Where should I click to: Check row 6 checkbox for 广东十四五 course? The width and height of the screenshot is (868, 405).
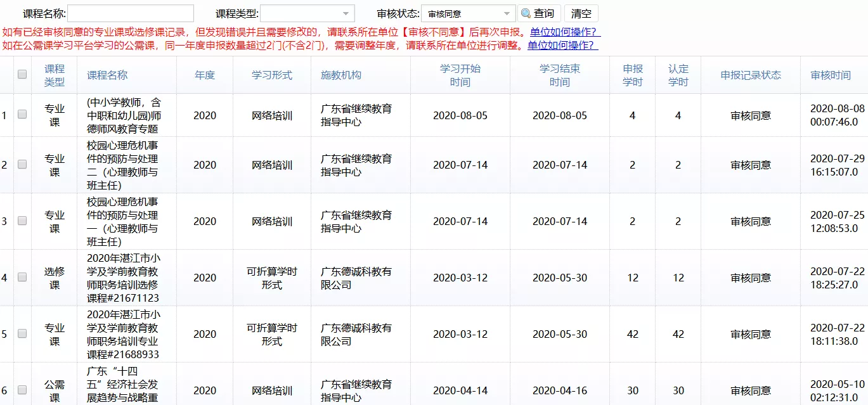tap(22, 390)
